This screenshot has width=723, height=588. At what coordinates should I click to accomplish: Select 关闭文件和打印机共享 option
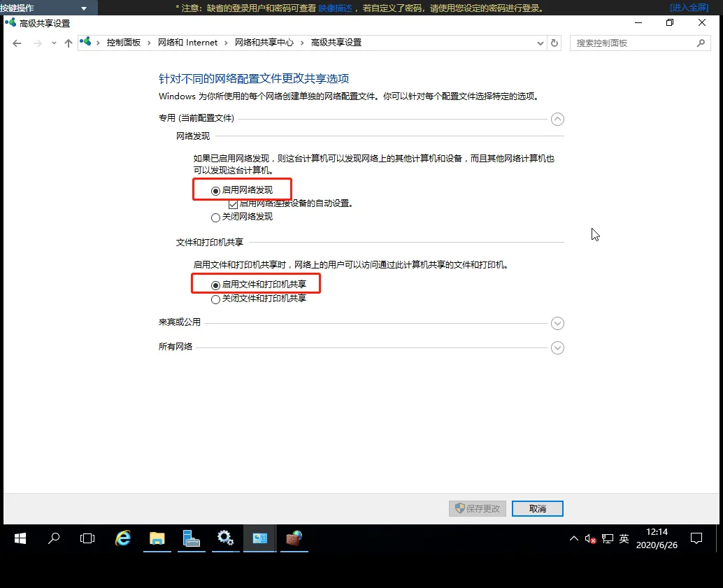tap(215, 298)
